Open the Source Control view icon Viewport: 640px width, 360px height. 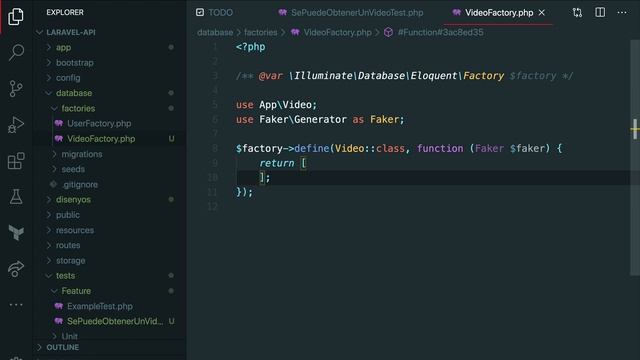(x=16, y=89)
